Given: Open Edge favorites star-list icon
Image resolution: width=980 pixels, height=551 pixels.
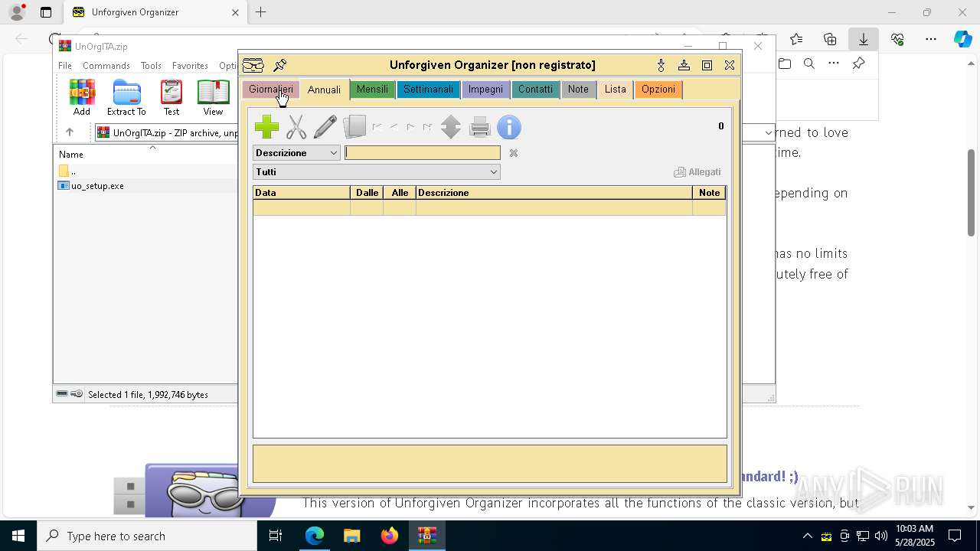Looking at the screenshot, I should 796,39.
